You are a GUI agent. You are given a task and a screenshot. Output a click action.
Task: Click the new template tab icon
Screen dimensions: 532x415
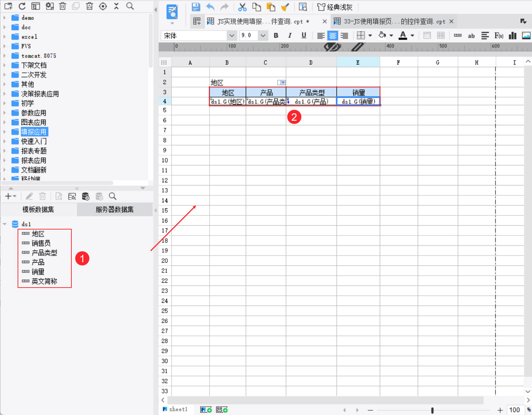tap(197, 21)
